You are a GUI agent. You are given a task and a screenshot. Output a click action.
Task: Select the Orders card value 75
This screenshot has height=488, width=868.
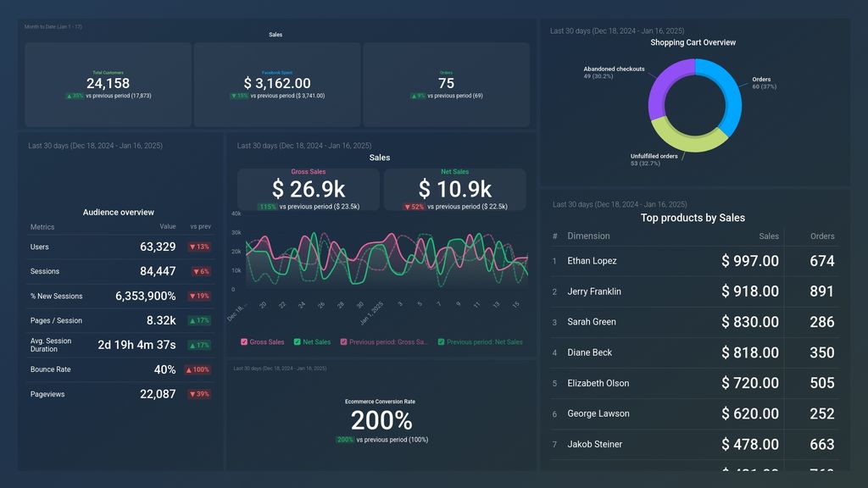[446, 84]
